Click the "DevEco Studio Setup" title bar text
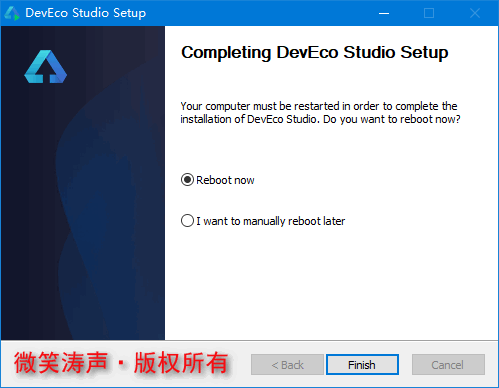Screen dimensions: 499x388 coord(86,13)
